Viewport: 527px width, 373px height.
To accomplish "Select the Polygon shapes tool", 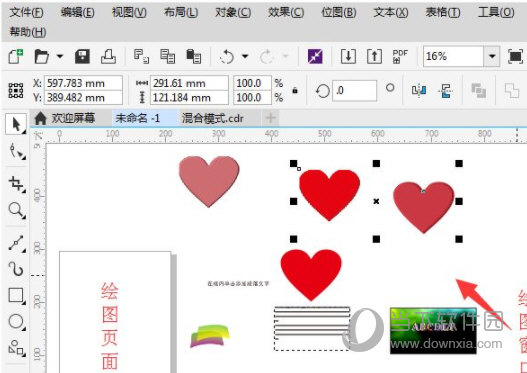I will (x=16, y=348).
